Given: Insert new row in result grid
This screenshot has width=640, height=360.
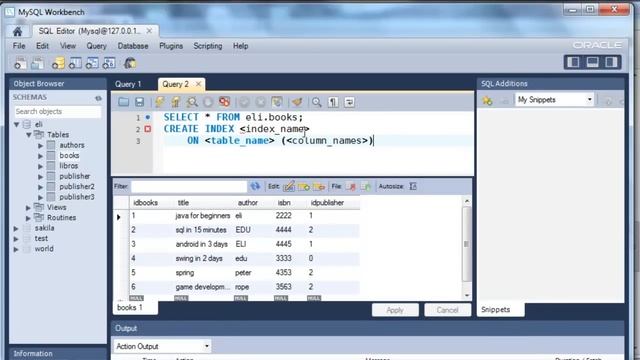Looking at the screenshot, I should (304, 187).
